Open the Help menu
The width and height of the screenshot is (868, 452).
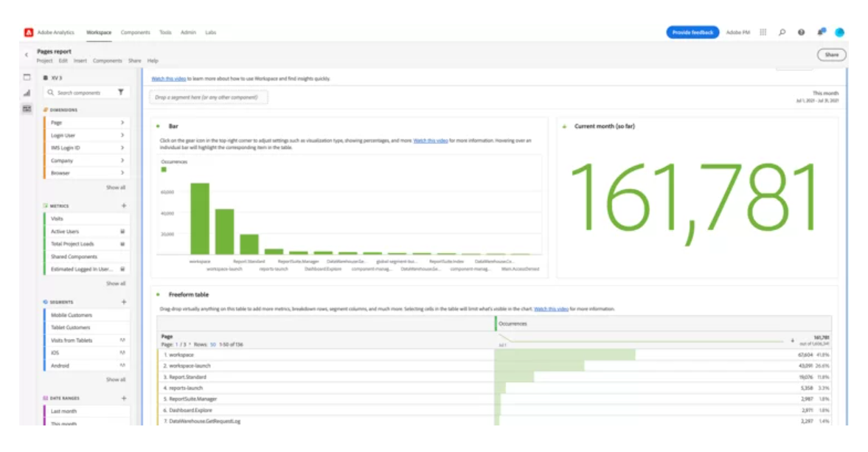click(153, 61)
